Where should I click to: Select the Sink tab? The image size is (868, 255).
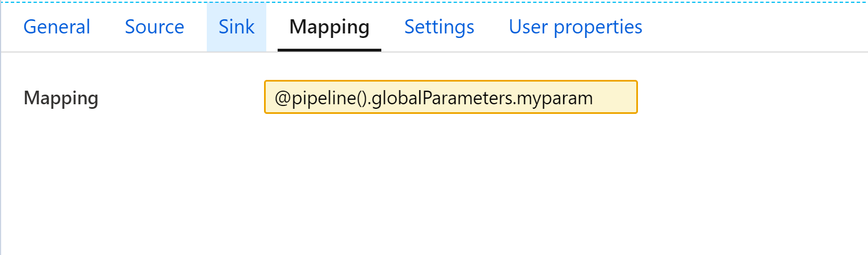236,27
